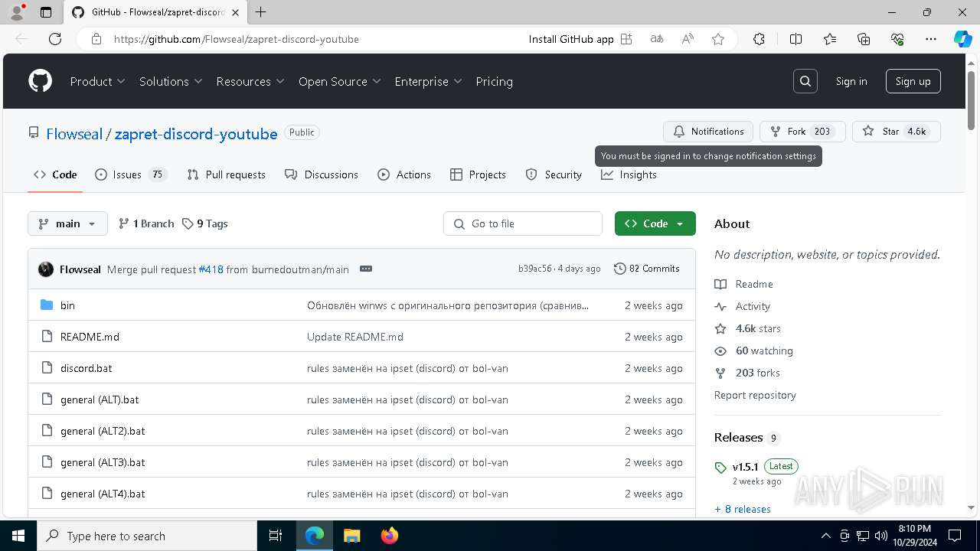Click inside the Go to file field
This screenshot has width=980, height=551.
(x=523, y=223)
